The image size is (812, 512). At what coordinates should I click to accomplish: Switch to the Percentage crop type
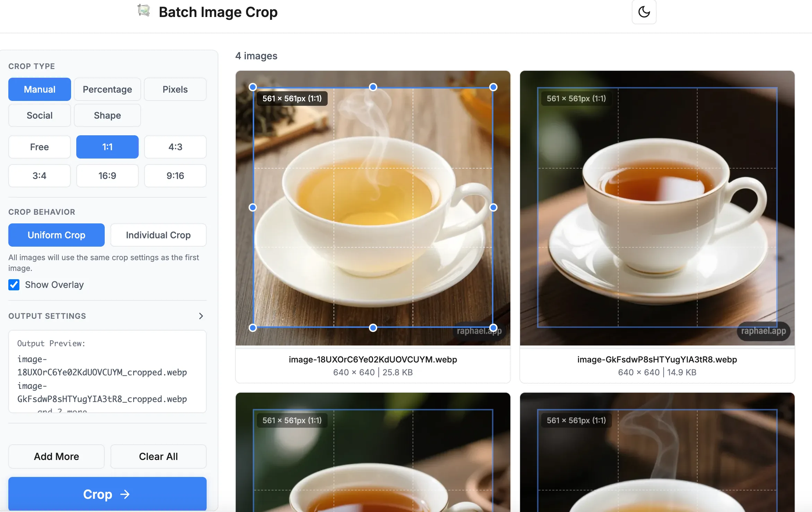tap(107, 89)
